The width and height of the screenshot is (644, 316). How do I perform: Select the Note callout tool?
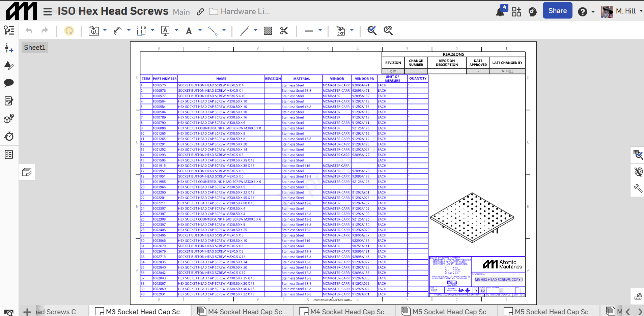165,31
